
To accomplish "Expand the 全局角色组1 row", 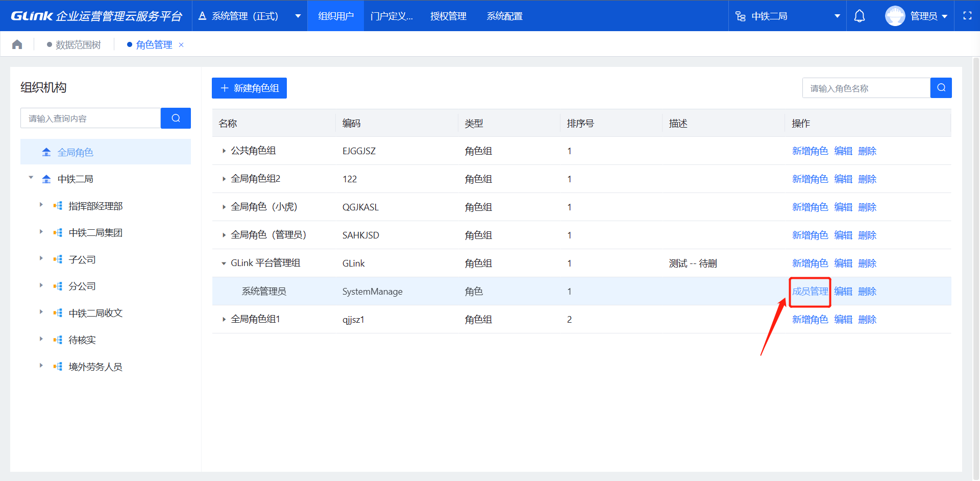I will [x=224, y=319].
